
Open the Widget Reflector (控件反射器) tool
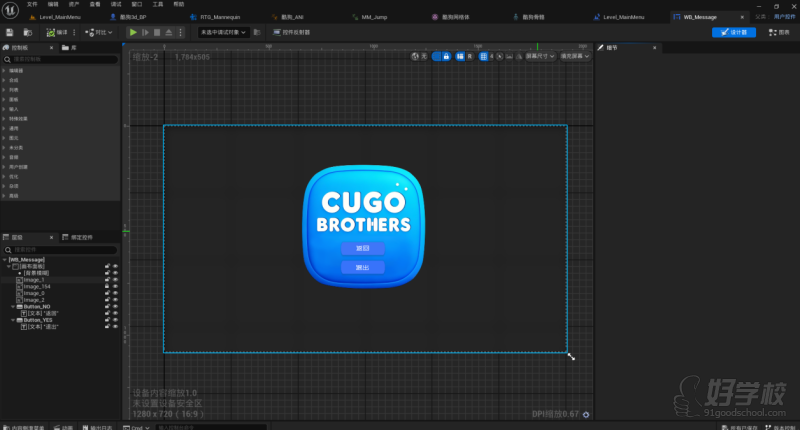pyautogui.click(x=290, y=32)
